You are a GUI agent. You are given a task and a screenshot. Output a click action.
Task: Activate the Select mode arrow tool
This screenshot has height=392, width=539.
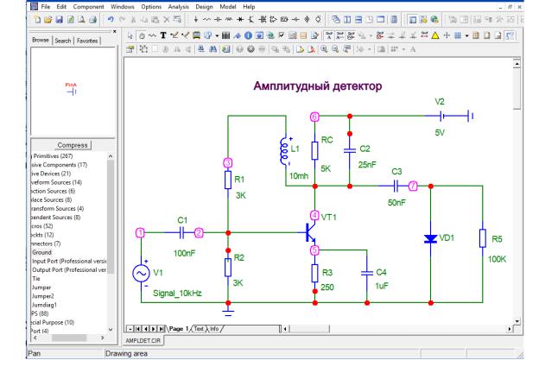(x=130, y=35)
